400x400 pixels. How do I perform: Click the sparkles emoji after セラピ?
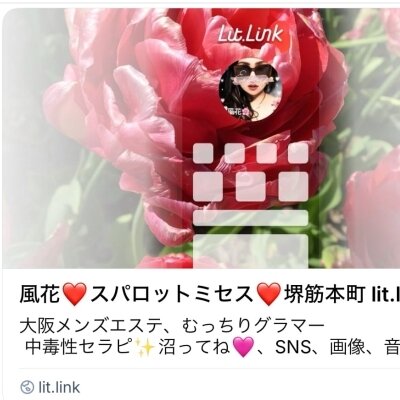tap(144, 348)
